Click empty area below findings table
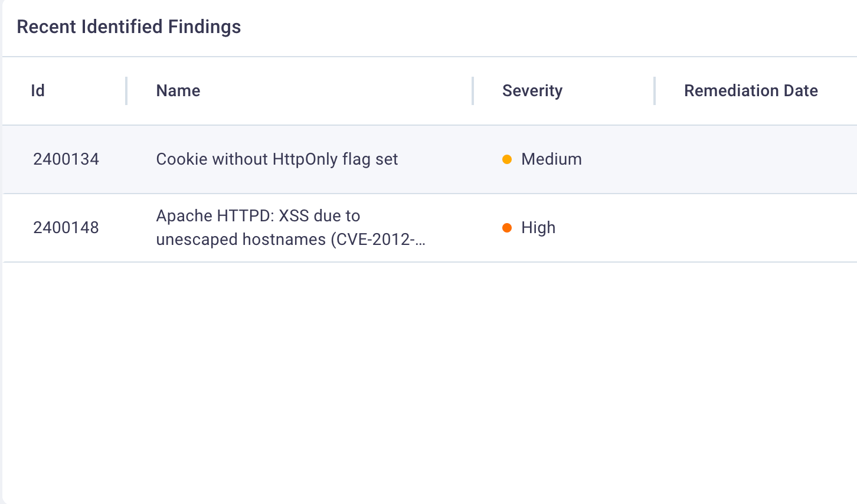857x504 pixels. coord(430,382)
